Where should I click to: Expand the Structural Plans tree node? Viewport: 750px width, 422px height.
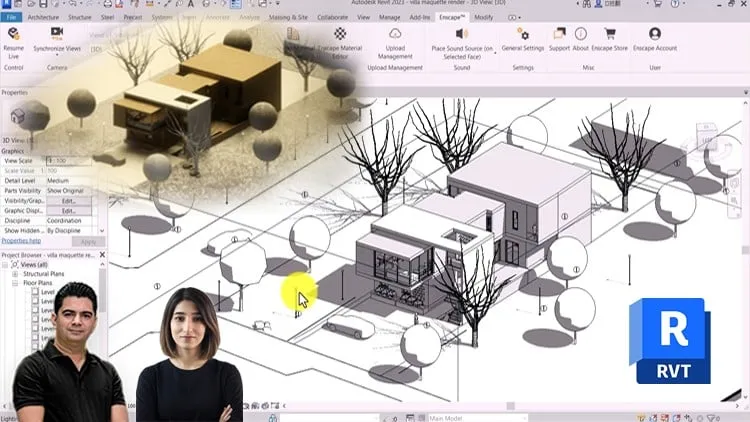pyautogui.click(x=15, y=274)
